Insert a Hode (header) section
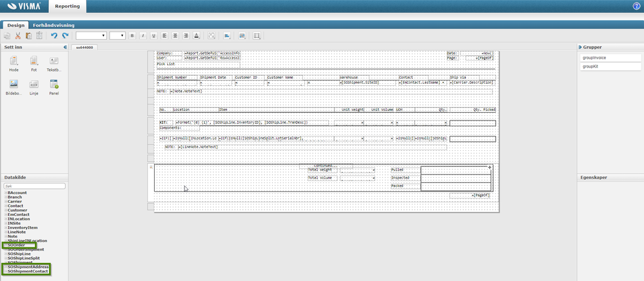 tap(14, 64)
